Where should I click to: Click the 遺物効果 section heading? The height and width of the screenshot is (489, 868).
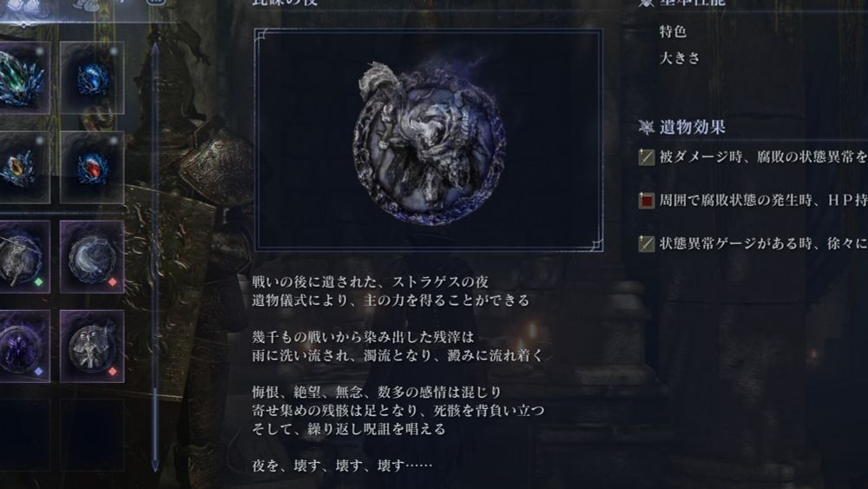click(693, 128)
